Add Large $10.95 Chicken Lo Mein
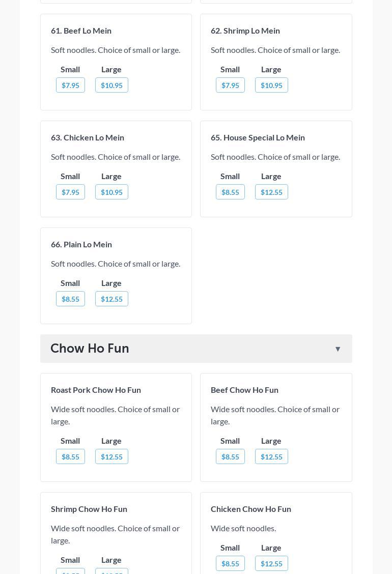The image size is (392, 574). 111,192
